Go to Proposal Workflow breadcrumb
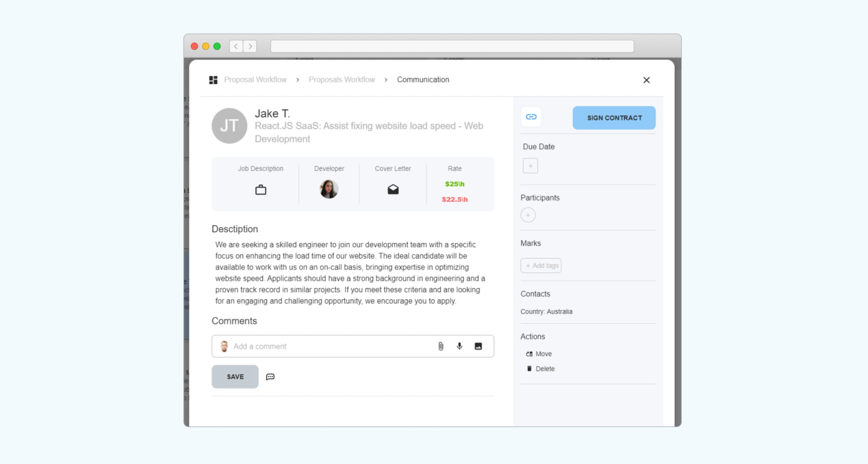The image size is (868, 464). (256, 80)
